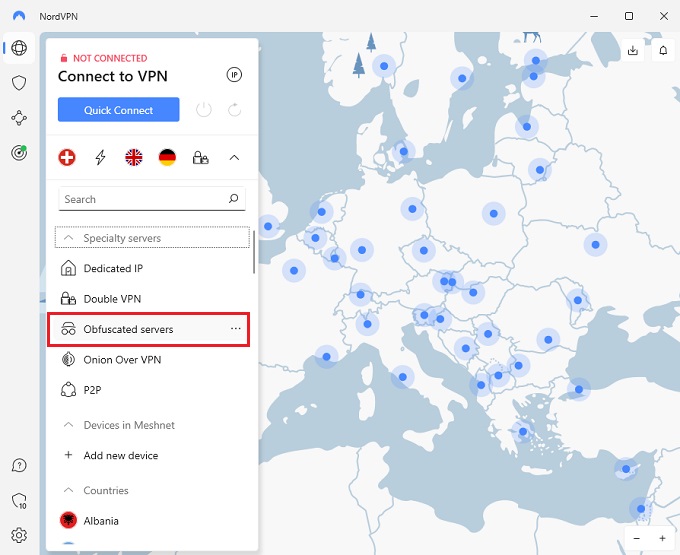The image size is (680, 555).
Task: Select Obfuscated servers
Action: (x=148, y=330)
